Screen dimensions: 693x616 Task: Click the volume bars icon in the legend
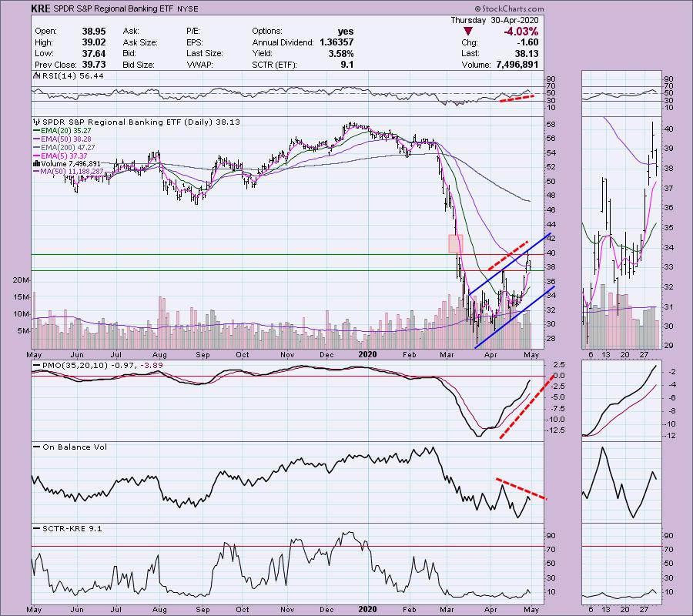(37, 164)
